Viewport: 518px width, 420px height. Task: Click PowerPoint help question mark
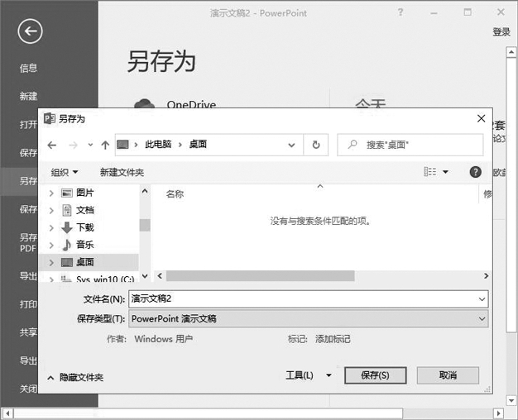coord(400,12)
